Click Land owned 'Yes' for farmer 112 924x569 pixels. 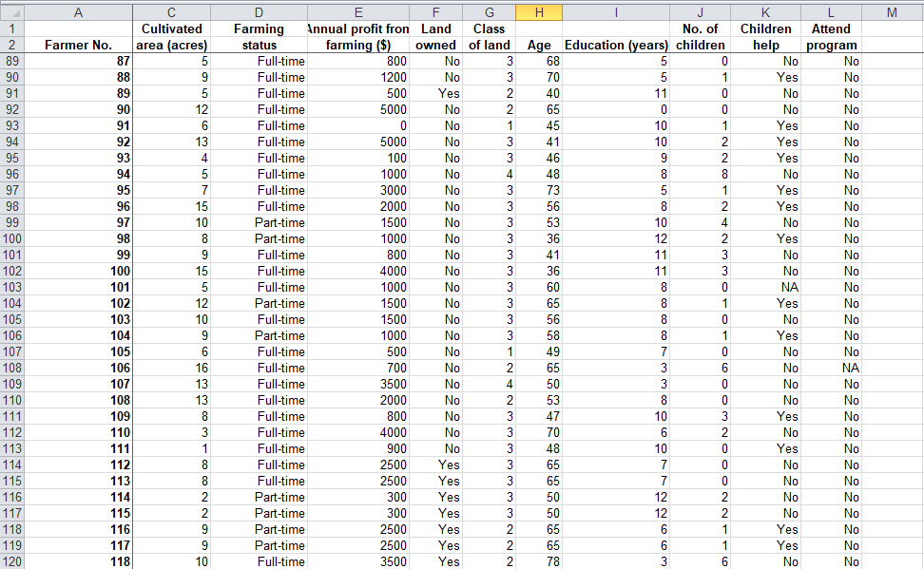click(x=436, y=465)
